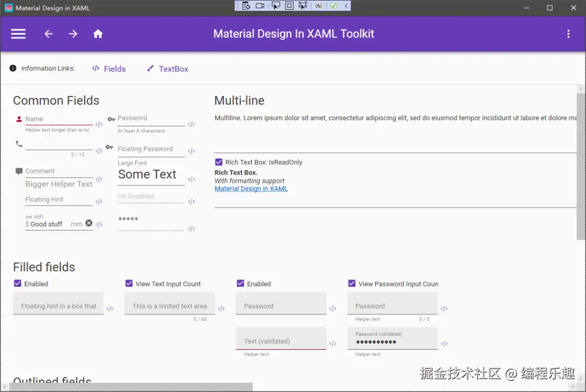586x392 pixels.
Task: Click the Password (validated) filled field
Action: click(392, 339)
